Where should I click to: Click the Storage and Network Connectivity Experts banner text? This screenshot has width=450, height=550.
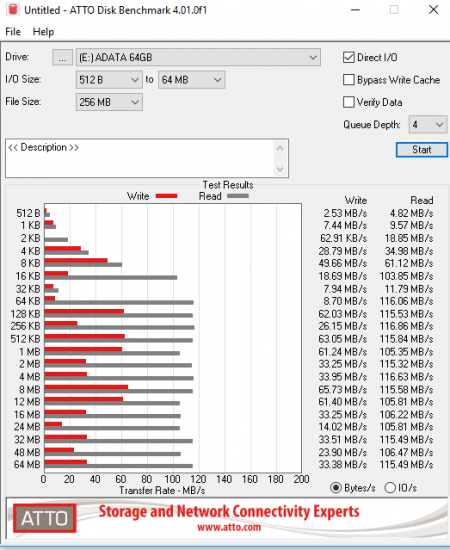(x=229, y=511)
